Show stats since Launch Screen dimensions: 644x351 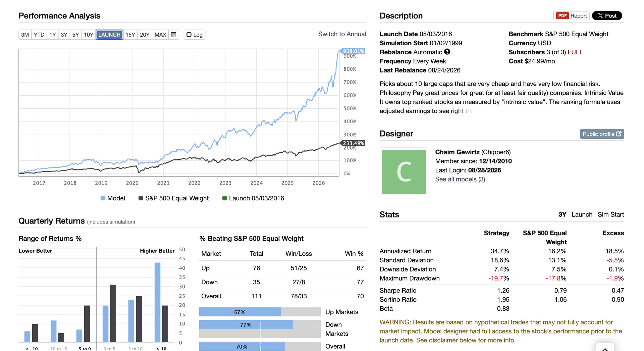click(582, 214)
